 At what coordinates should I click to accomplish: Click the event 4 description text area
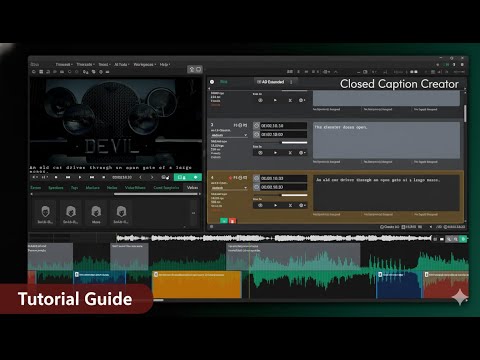click(387, 192)
